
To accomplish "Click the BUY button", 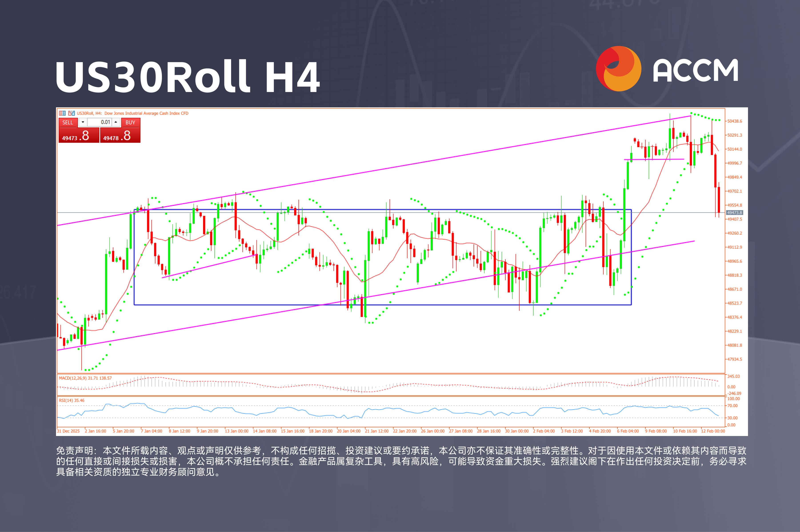I will pos(130,122).
